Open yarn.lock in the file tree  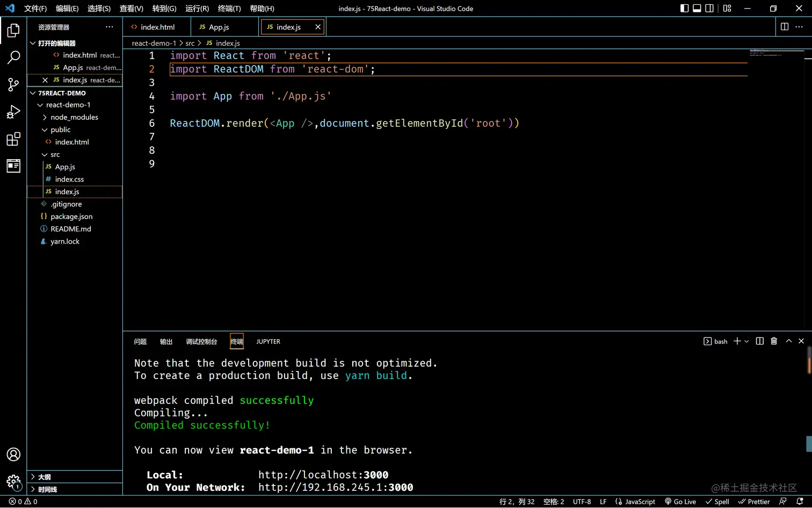[x=65, y=241]
